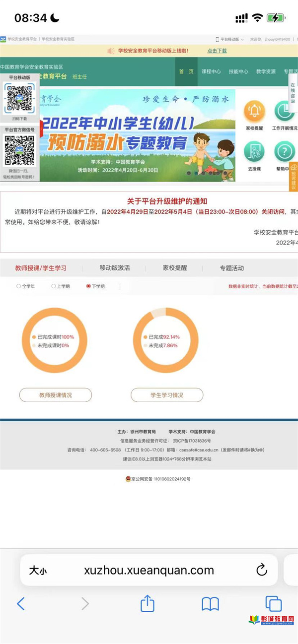Open the Safari tabs overview icon
Image resolution: width=298 pixels, height=644 pixels.
click(273, 603)
